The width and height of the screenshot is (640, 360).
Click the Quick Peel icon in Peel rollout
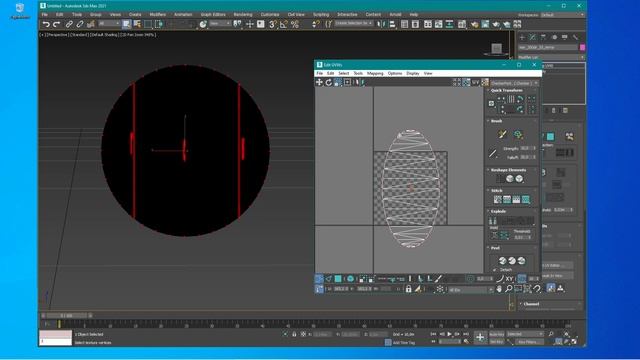(x=502, y=260)
